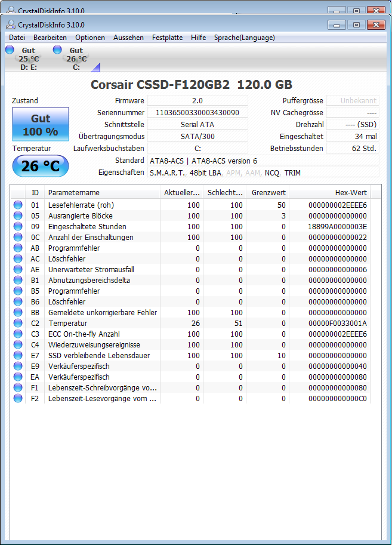Image resolution: width=392 pixels, height=545 pixels.
Task: Click status orb for Lebenszeit-Lesevorgänge row
Action: pos(18,399)
